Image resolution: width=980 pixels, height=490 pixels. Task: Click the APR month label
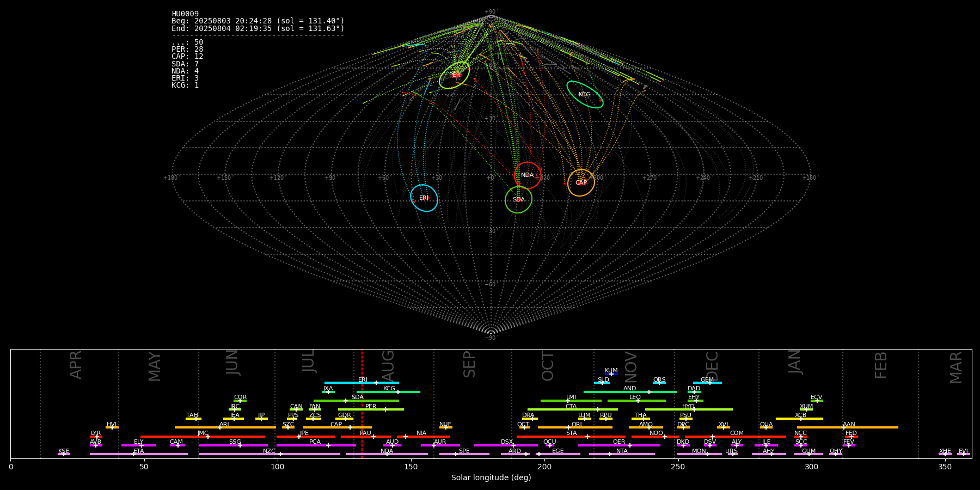[x=76, y=365]
